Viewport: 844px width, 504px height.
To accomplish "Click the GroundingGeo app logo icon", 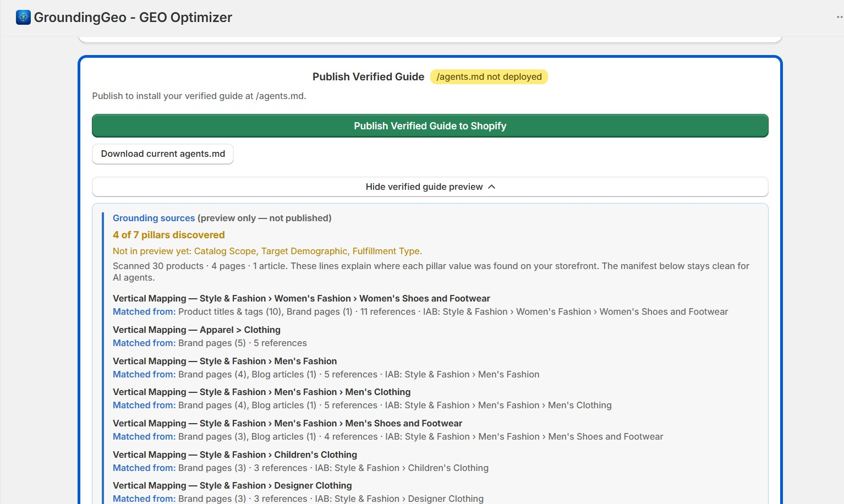I will pos(23,18).
